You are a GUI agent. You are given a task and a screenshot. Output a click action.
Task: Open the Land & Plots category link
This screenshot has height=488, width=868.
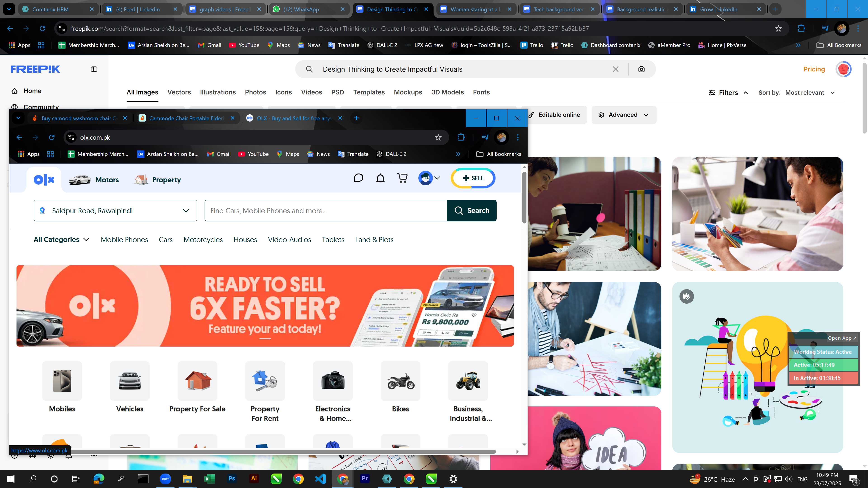point(374,239)
